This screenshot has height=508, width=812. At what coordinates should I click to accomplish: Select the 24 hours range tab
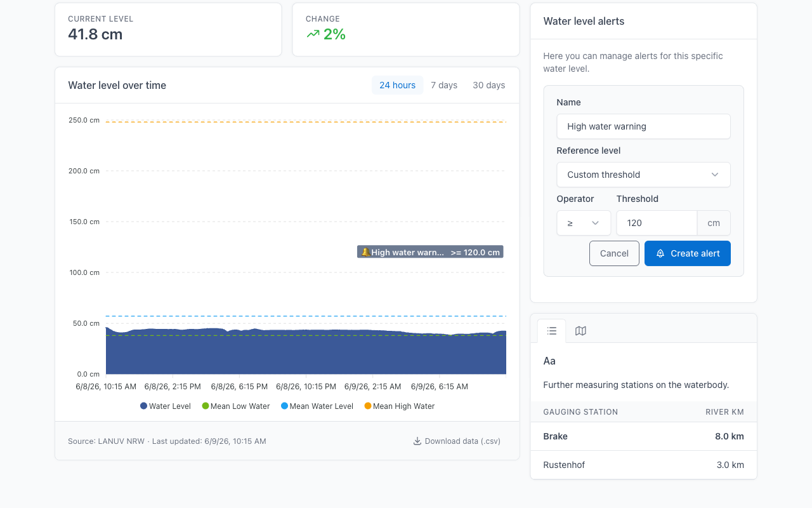click(x=398, y=85)
